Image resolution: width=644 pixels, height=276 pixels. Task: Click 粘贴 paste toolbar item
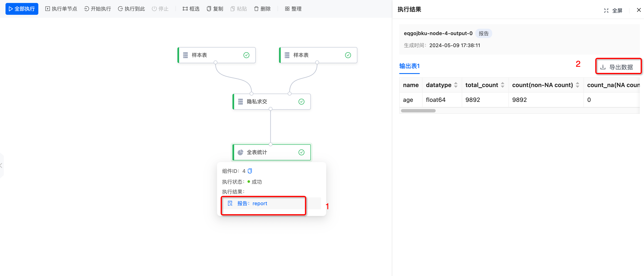pos(239,9)
